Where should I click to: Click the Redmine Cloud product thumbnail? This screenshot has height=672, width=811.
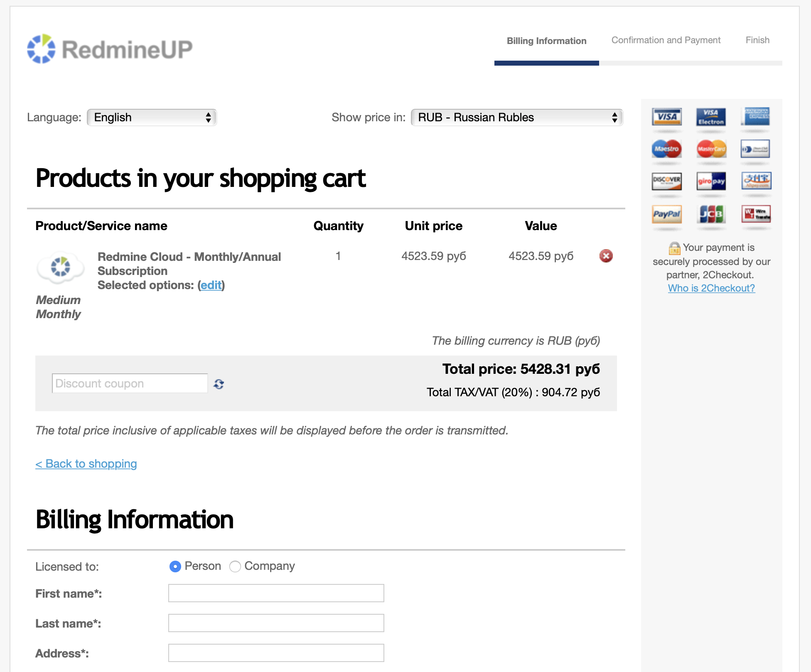coord(60,267)
